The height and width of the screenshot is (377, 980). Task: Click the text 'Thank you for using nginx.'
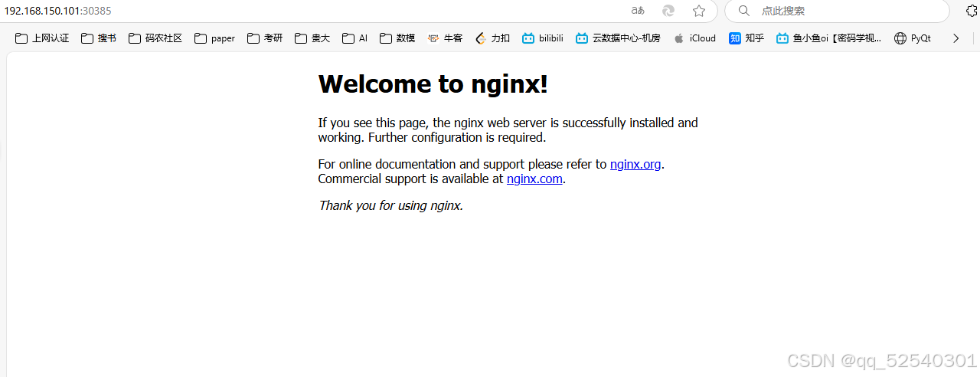[x=390, y=205]
